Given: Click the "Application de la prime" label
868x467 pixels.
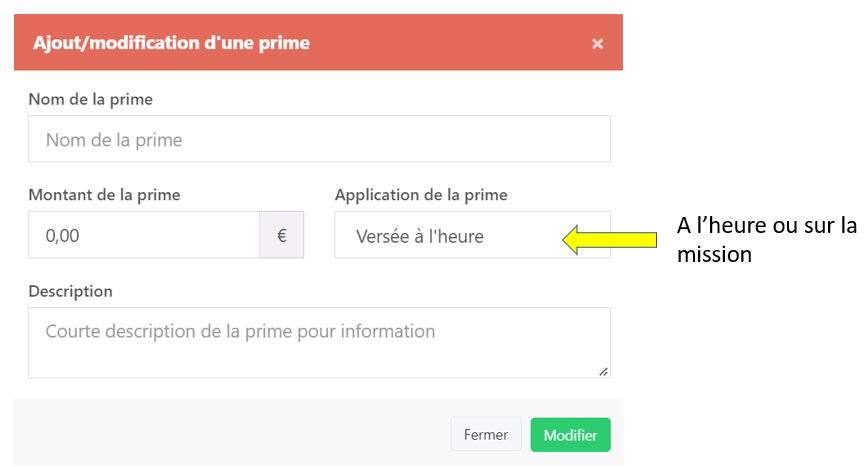Looking at the screenshot, I should point(421,195).
